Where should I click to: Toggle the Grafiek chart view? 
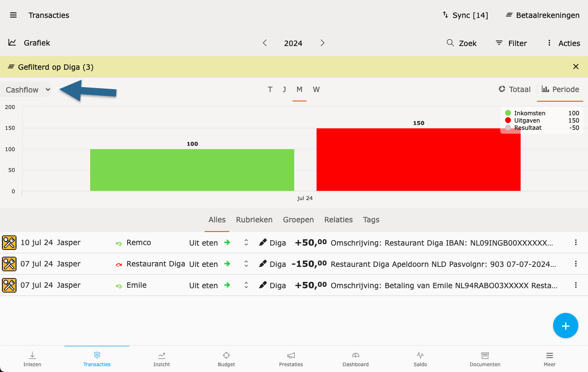[x=29, y=43]
